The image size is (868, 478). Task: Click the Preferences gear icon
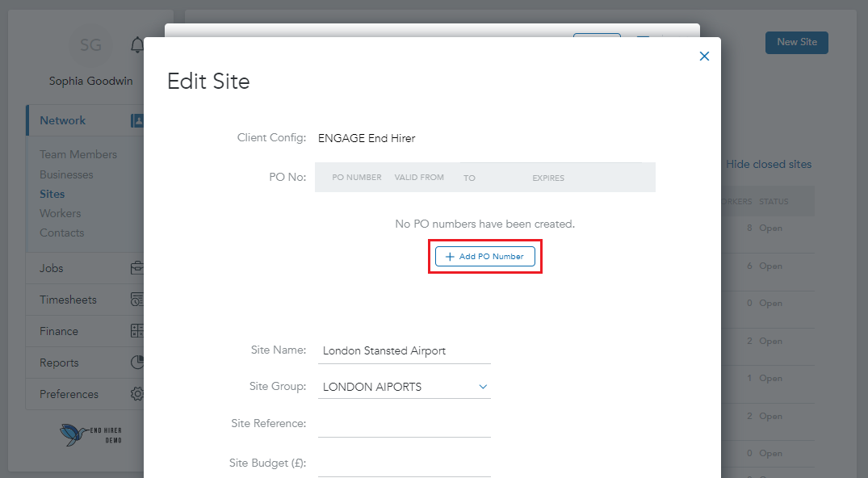coord(137,394)
